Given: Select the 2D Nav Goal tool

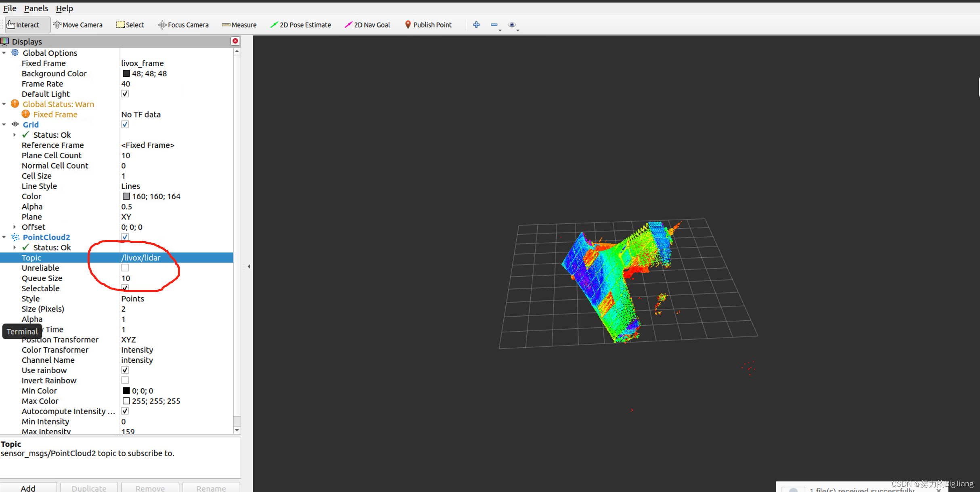Looking at the screenshot, I should point(367,25).
